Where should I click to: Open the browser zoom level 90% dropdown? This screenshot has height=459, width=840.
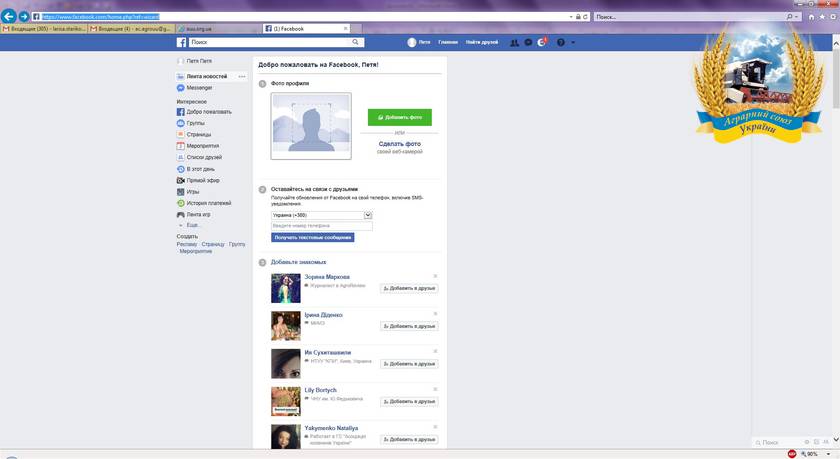[x=828, y=454]
